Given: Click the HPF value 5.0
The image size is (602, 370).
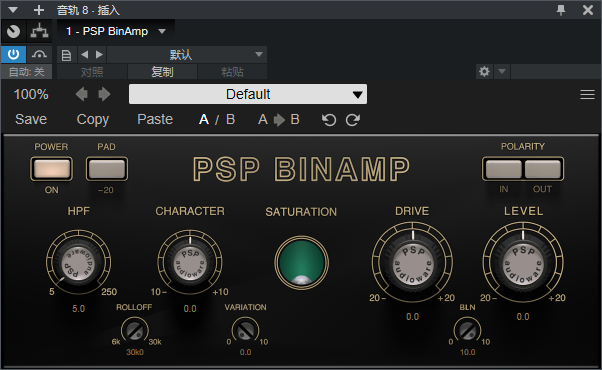Looking at the screenshot, I should (79, 309).
